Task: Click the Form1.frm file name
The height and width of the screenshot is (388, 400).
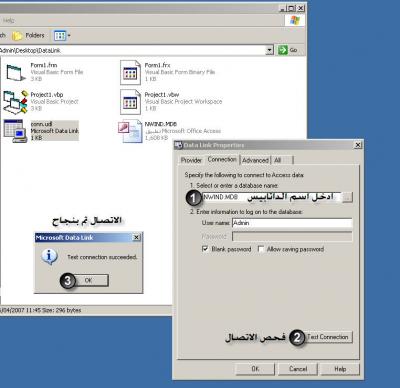Action: [x=44, y=65]
